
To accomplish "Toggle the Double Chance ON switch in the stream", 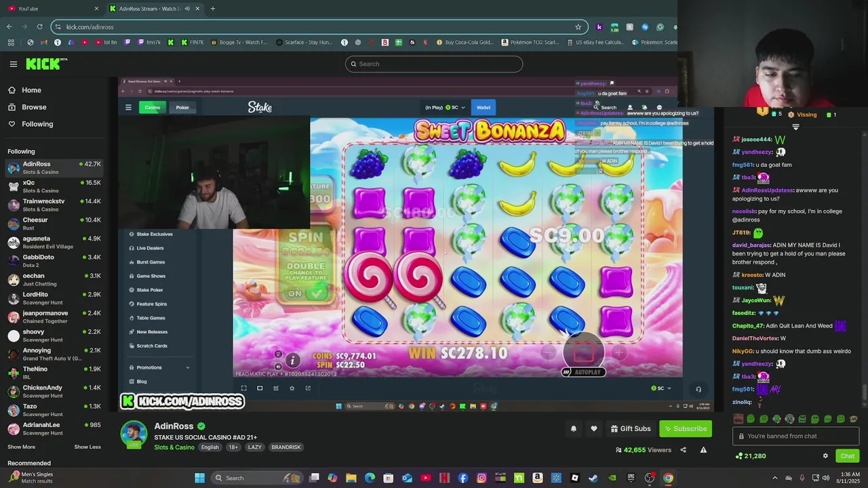I will [x=305, y=293].
